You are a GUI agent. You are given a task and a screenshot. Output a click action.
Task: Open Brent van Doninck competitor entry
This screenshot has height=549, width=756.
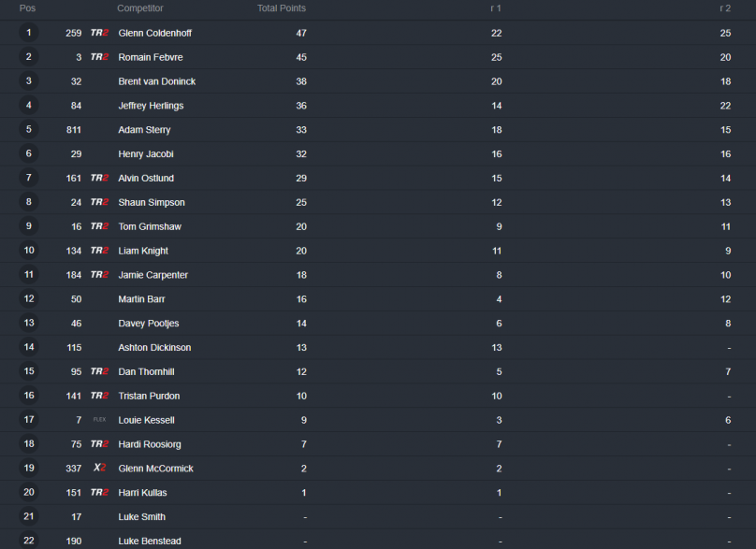[156, 81]
